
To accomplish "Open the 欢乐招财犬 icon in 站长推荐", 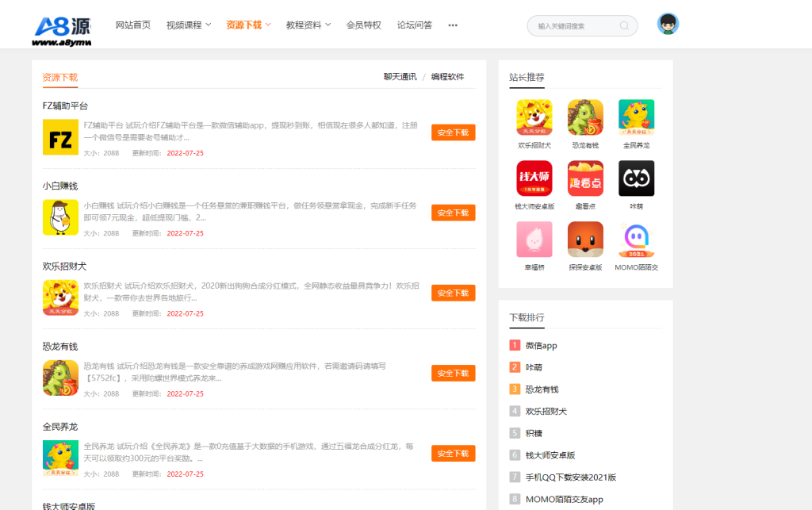I will (534, 117).
